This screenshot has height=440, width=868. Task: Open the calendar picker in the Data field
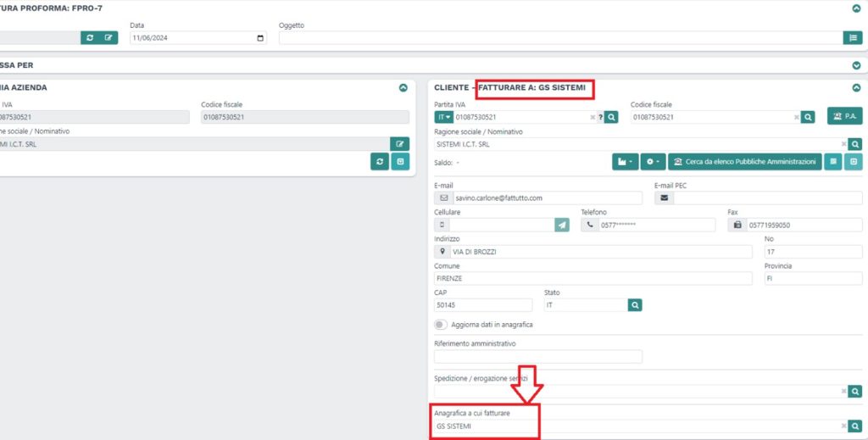(259, 38)
